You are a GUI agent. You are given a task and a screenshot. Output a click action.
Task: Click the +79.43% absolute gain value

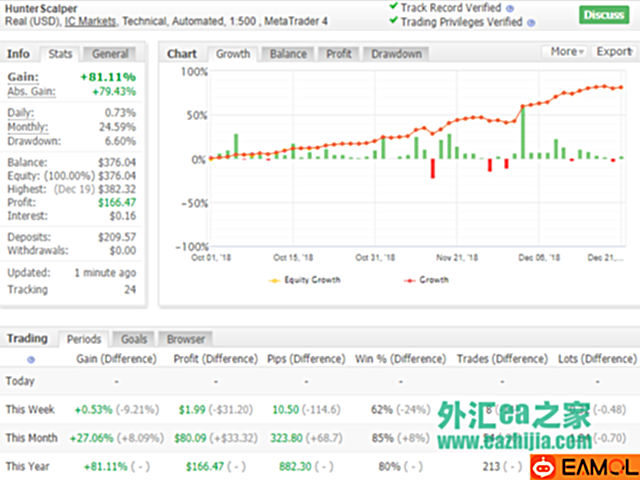pos(114,91)
